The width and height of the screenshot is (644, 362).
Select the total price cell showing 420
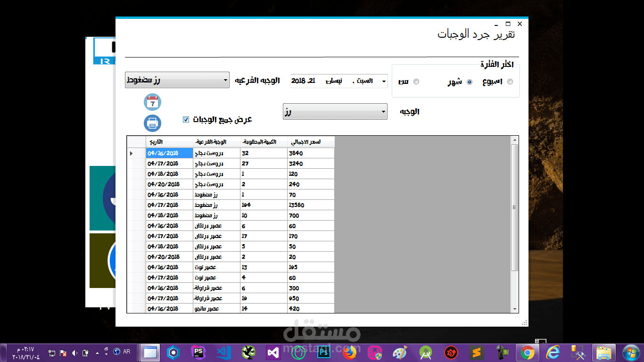[311, 308]
